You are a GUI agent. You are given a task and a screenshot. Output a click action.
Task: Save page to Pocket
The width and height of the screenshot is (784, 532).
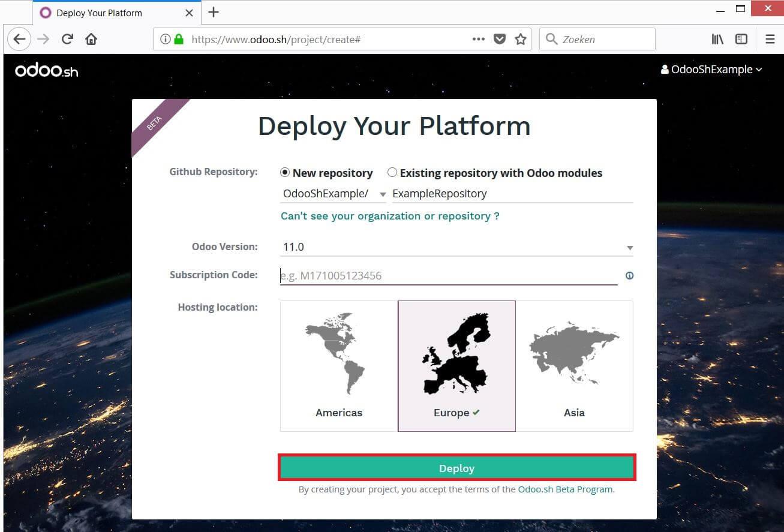499,39
